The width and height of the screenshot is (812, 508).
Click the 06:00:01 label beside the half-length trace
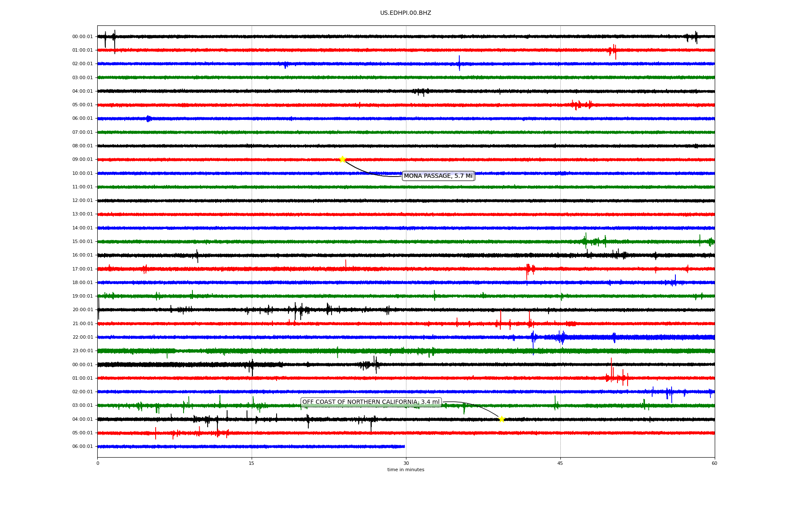pos(82,447)
